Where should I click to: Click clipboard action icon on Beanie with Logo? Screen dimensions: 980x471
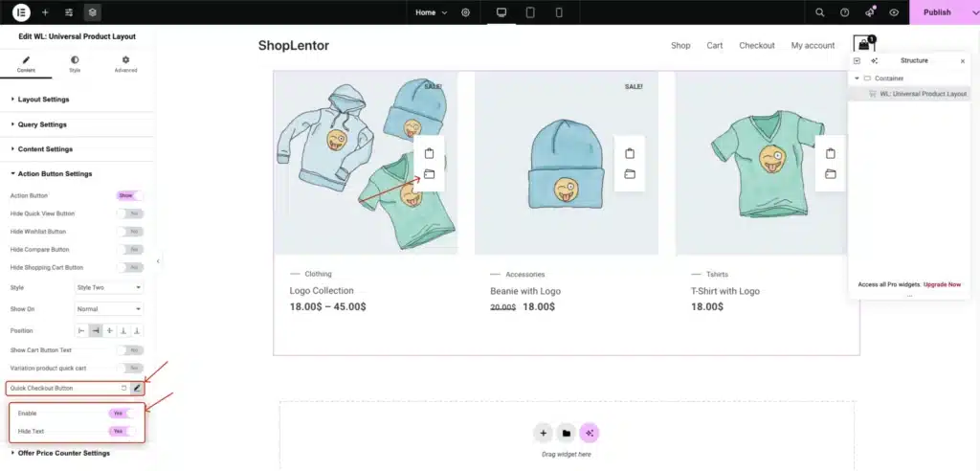(x=630, y=153)
